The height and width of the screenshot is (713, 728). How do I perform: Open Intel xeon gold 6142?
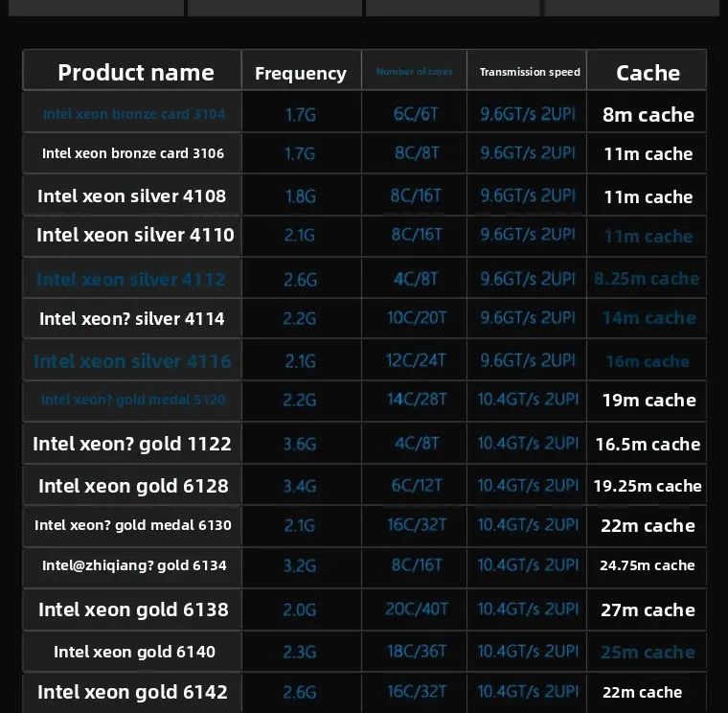pos(132,692)
